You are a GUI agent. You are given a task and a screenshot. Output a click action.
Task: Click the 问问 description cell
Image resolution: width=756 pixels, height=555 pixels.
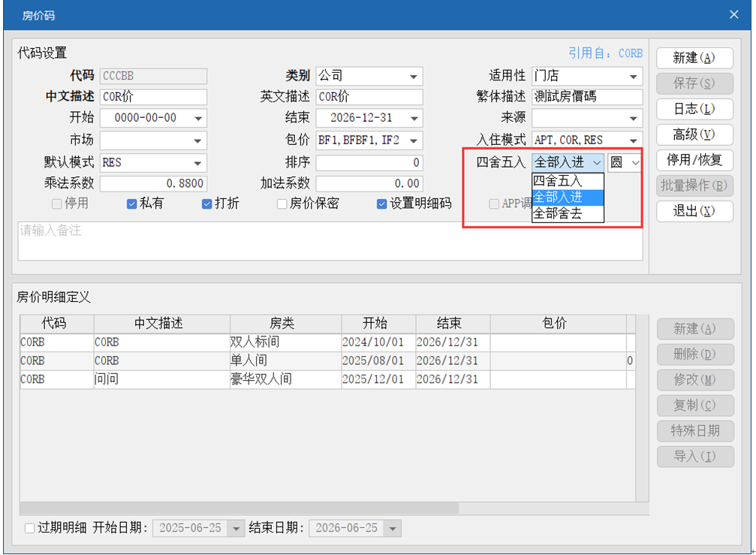pos(162,379)
